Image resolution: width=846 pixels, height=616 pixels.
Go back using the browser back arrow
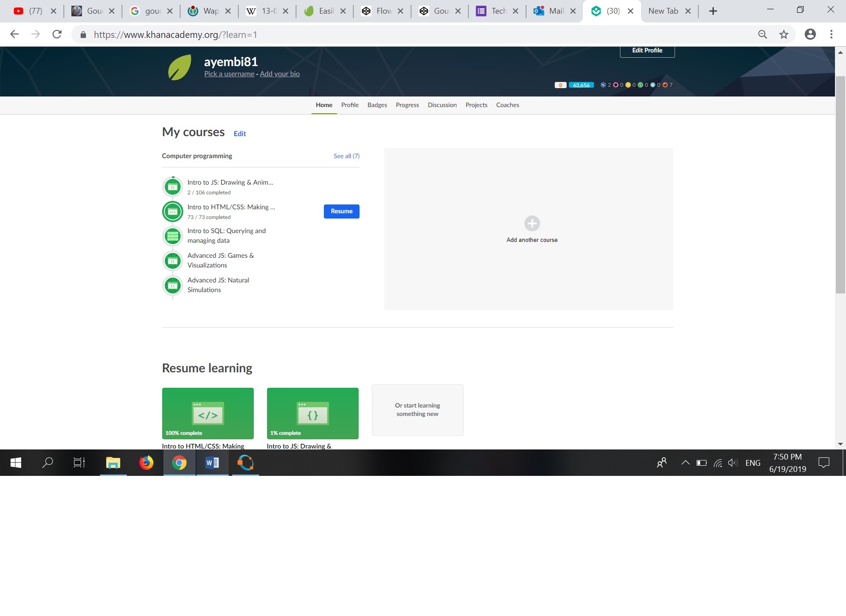point(15,34)
